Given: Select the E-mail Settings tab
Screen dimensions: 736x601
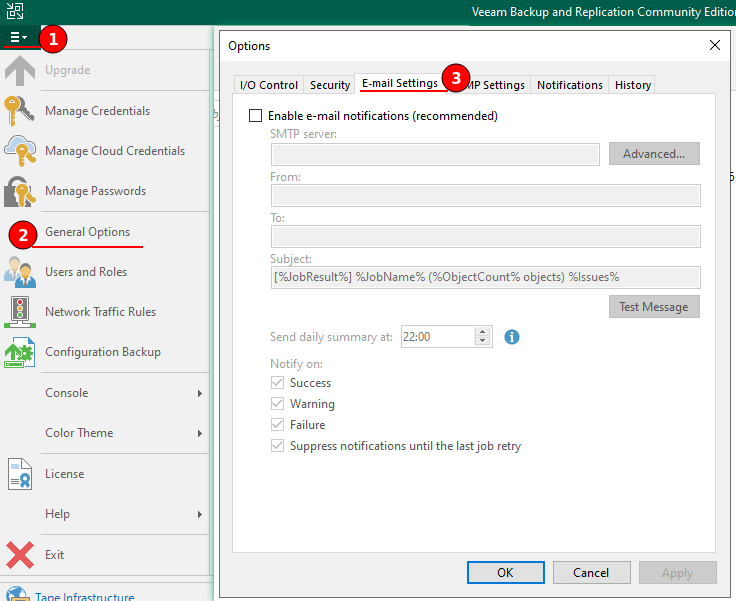Looking at the screenshot, I should 400,83.
